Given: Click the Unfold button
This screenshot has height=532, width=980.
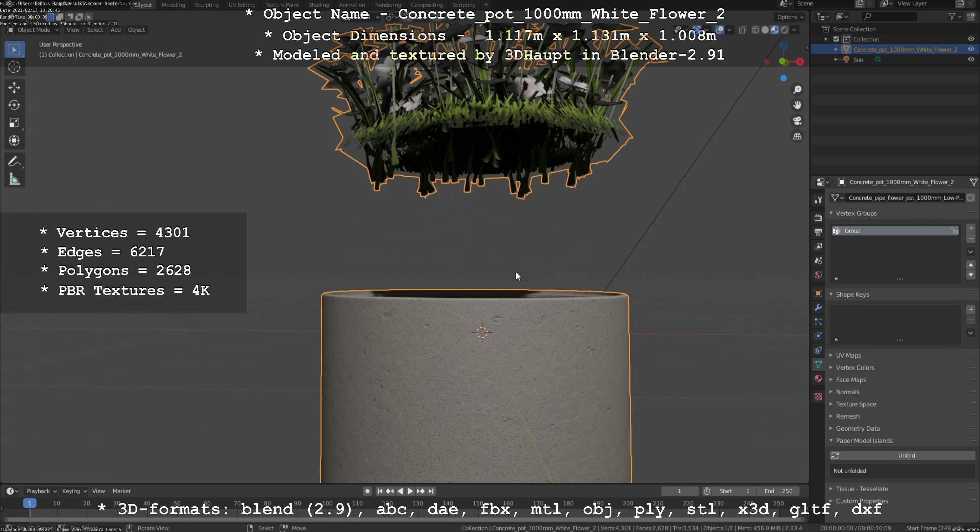Looking at the screenshot, I should [902, 456].
